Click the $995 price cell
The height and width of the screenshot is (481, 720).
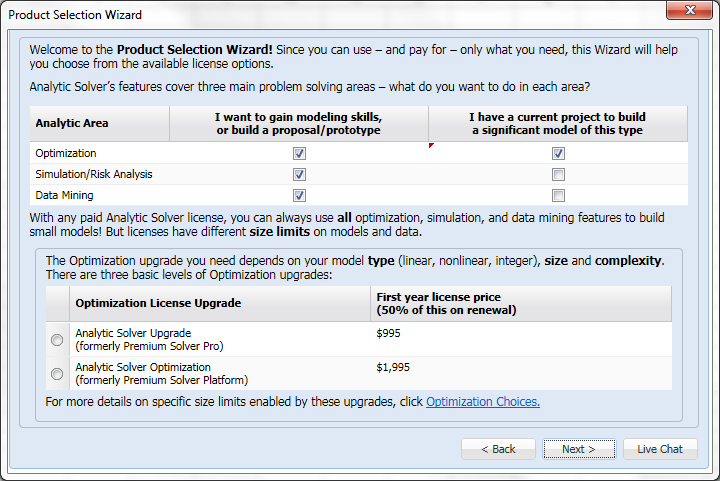tap(390, 333)
